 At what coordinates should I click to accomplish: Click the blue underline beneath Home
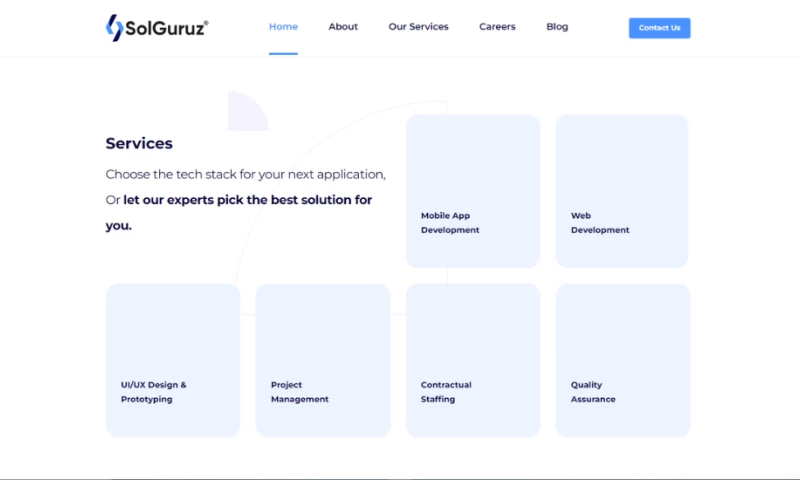(x=283, y=53)
